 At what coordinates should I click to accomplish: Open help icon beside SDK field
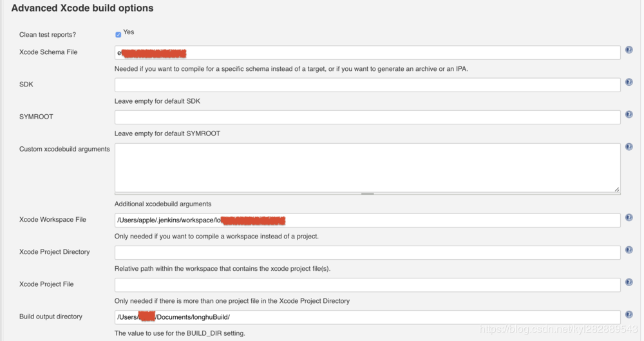tap(629, 83)
